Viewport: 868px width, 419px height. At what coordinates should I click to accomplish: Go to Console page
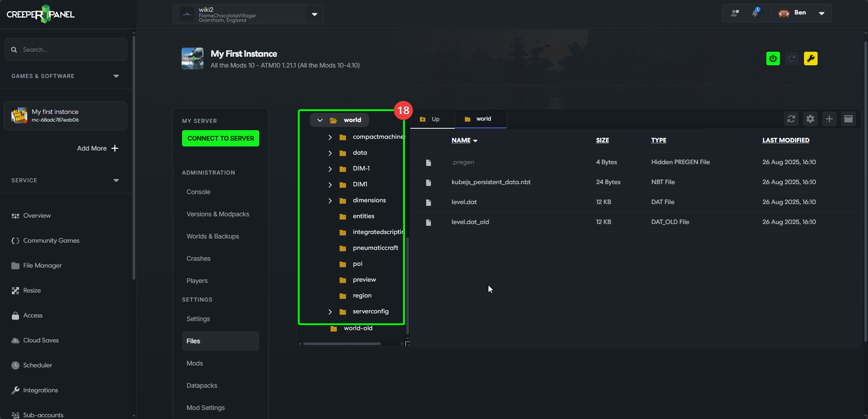[x=198, y=192]
